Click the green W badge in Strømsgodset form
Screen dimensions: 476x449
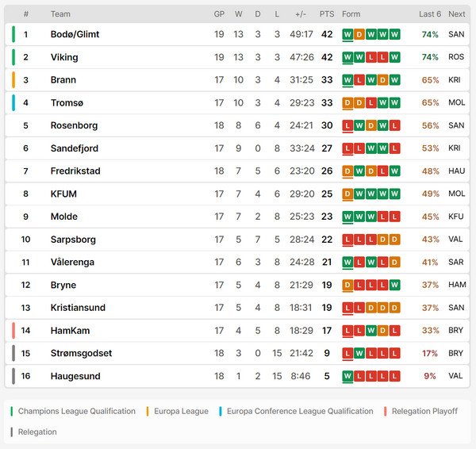(359, 353)
